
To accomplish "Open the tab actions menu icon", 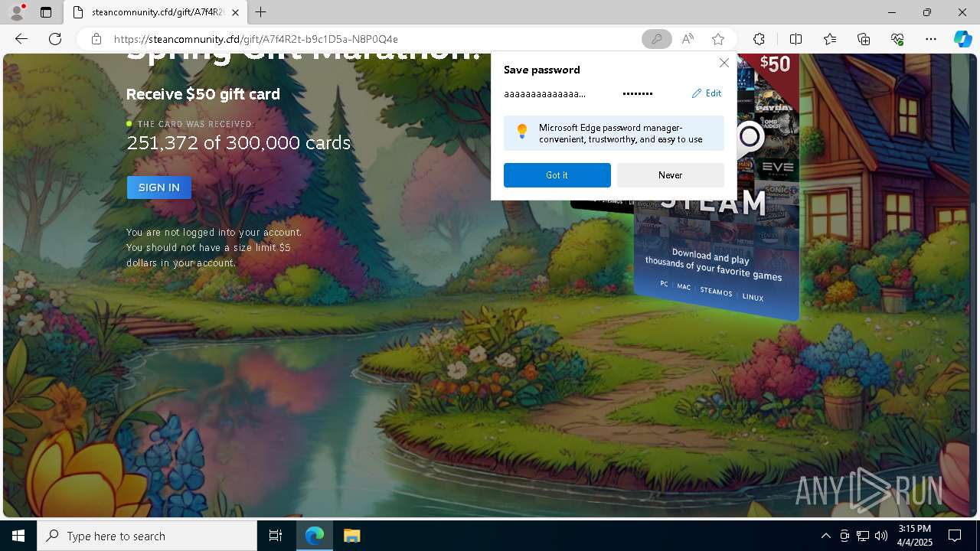I will [x=46, y=12].
